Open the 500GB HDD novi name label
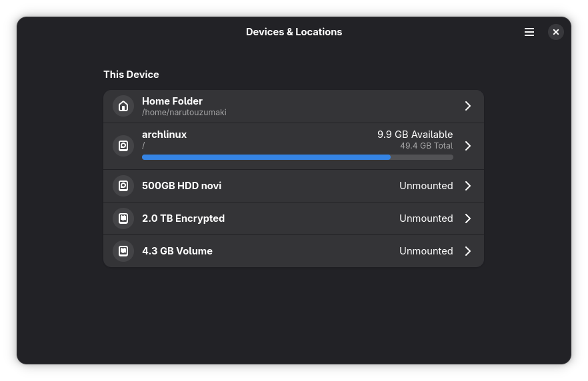The height and width of the screenshot is (381, 588). (181, 186)
